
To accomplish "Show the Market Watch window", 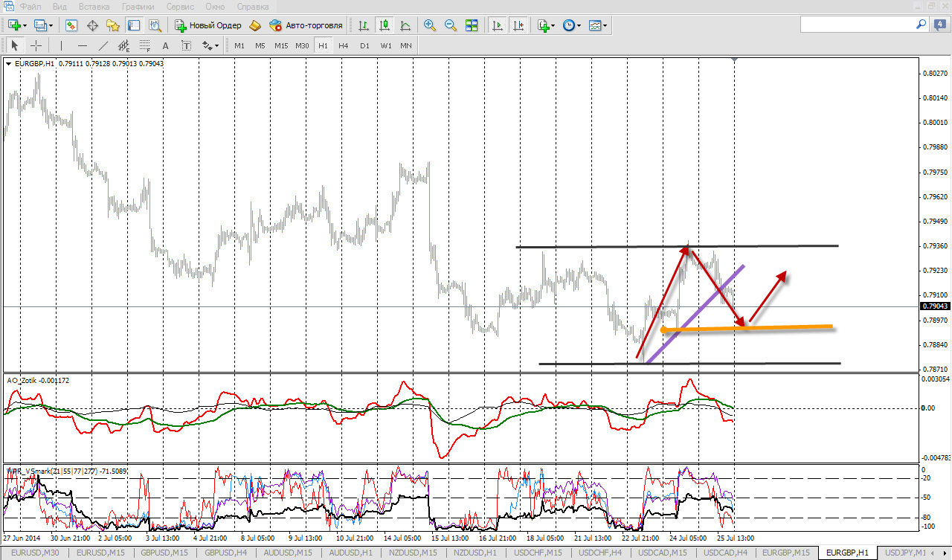I will click(x=71, y=25).
